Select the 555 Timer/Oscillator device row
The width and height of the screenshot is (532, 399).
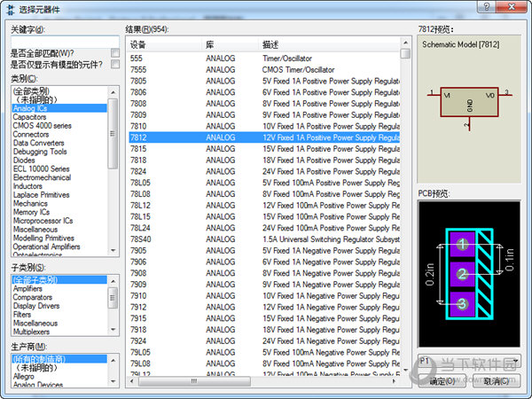point(264,59)
